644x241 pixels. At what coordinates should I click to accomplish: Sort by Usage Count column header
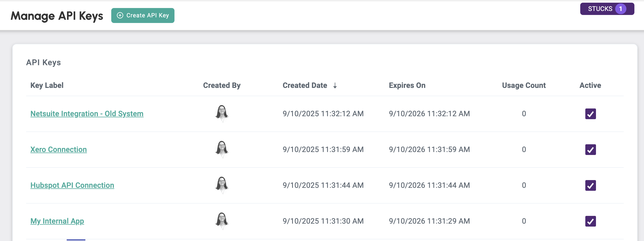click(x=524, y=85)
